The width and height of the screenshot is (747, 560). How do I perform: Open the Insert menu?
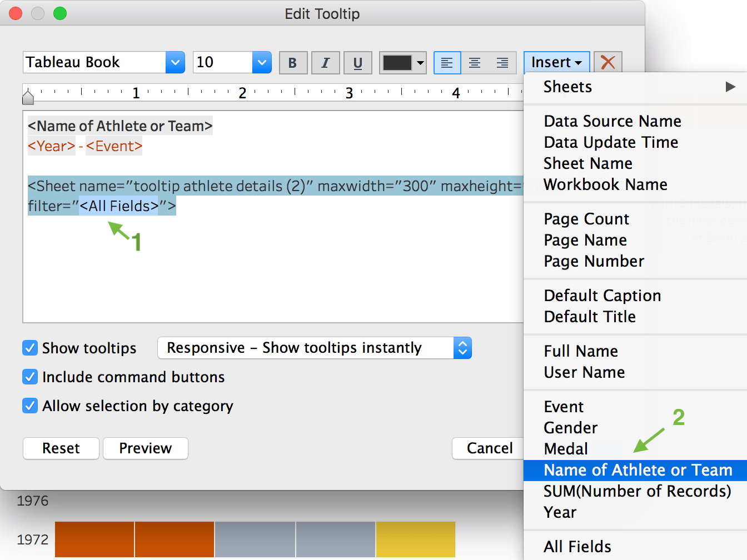pos(556,62)
